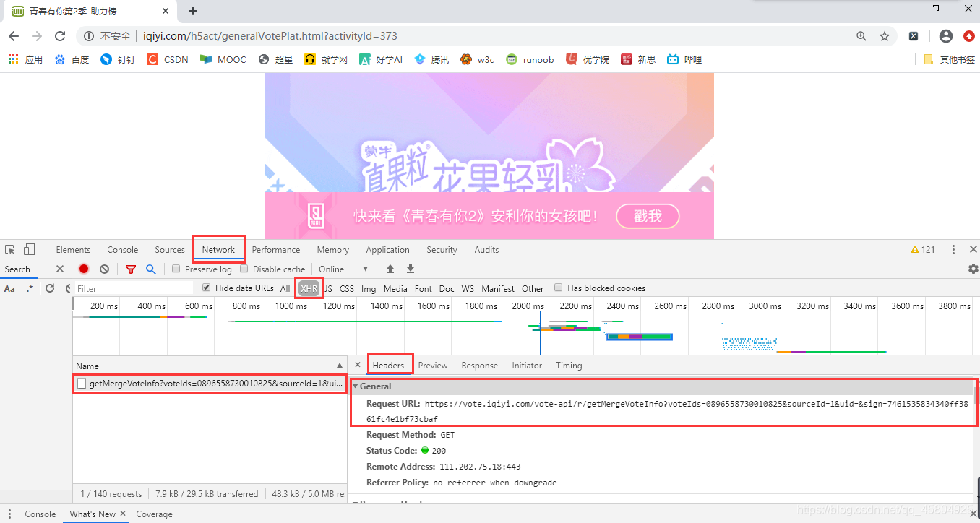The height and width of the screenshot is (523, 980).
Task: Open Network settings gear icon
Action: coord(973,269)
